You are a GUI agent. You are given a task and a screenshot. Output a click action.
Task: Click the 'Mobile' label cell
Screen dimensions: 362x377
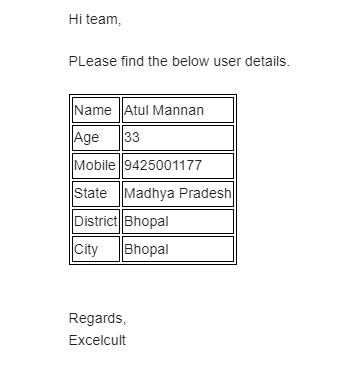point(96,166)
